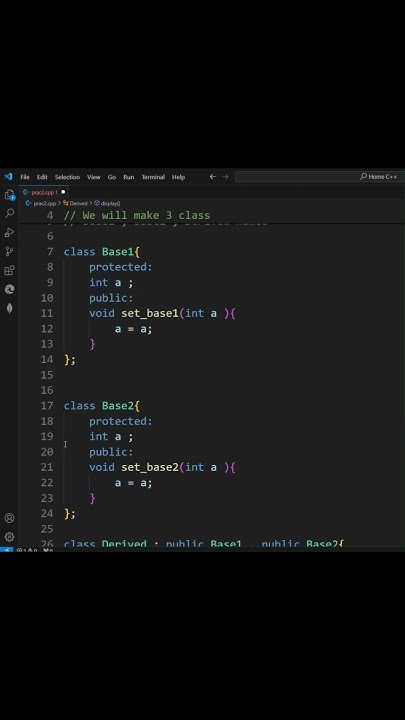
Task: Open the Terminal menu
Action: [x=153, y=177]
